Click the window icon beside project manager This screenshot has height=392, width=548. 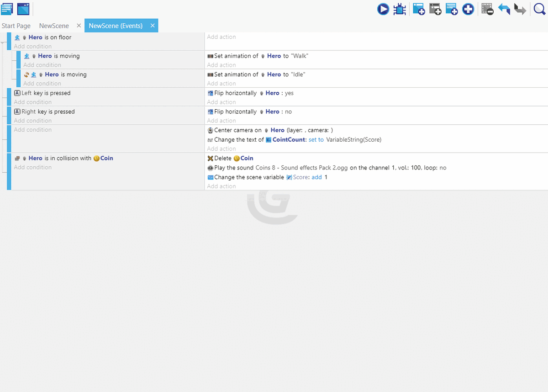(x=23, y=9)
